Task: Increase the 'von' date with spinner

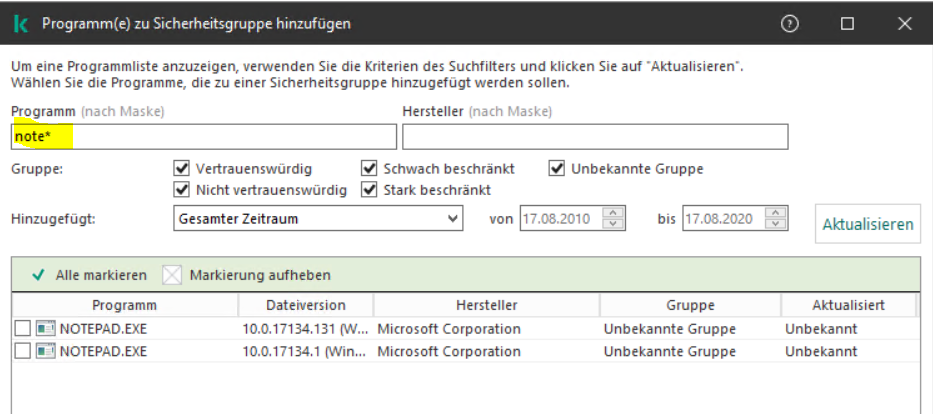Action: click(x=615, y=212)
